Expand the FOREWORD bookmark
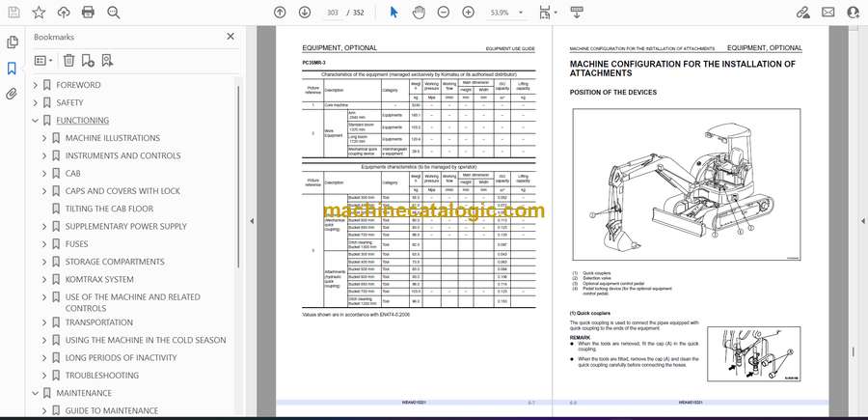This screenshot has width=868, height=420. point(36,85)
